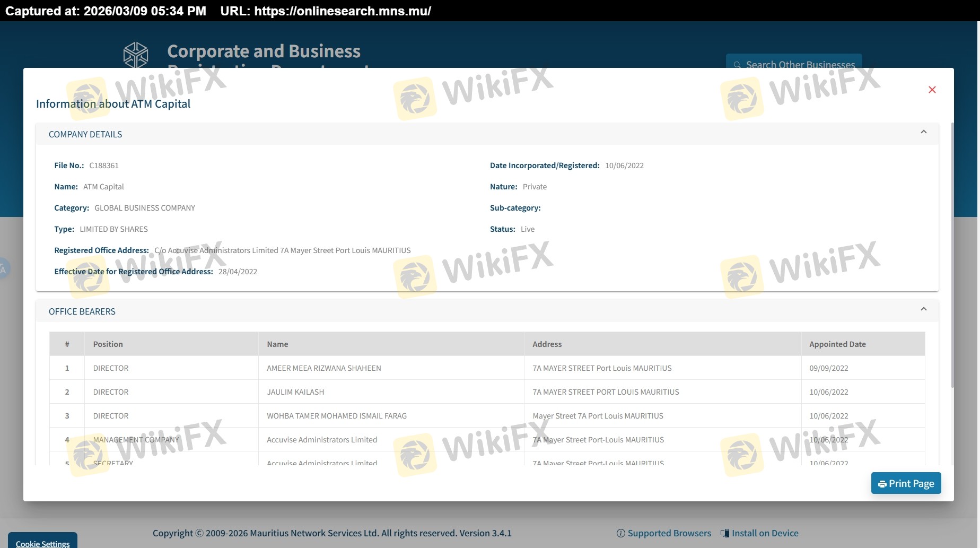This screenshot has height=548, width=980.
Task: Open the Supported Browsers link
Action: click(669, 533)
